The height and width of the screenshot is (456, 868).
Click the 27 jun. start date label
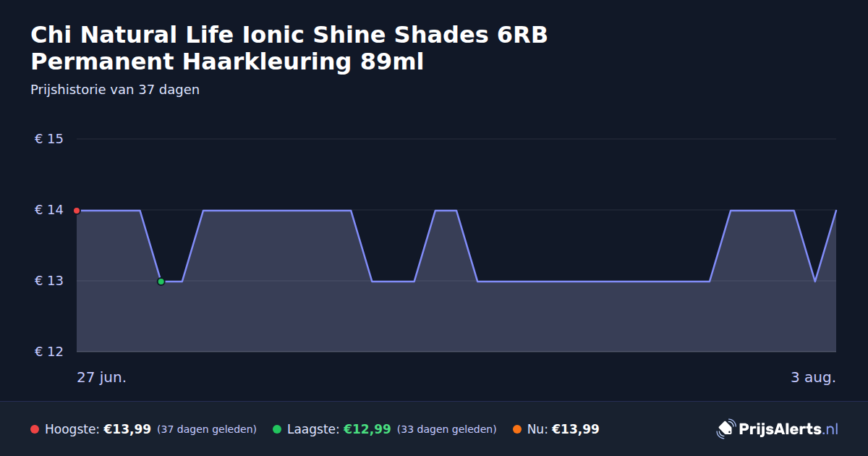point(102,378)
